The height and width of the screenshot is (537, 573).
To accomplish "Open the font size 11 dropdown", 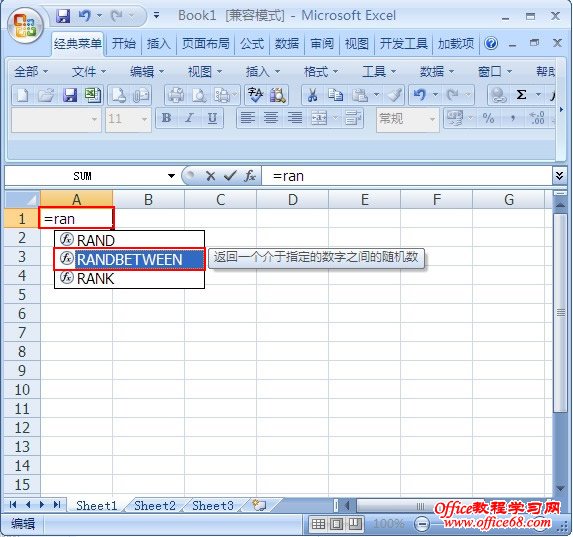I will point(144,119).
